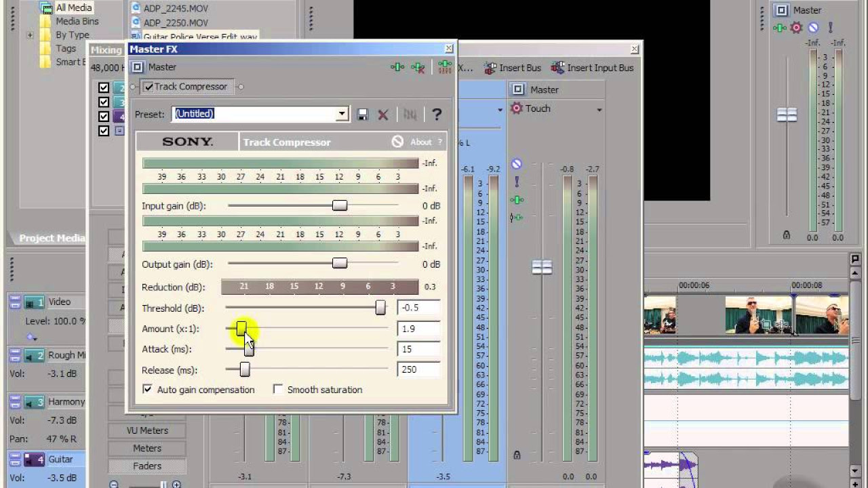Screen dimensions: 868x488
Task: Save the current Track Compressor preset
Action: click(x=362, y=114)
